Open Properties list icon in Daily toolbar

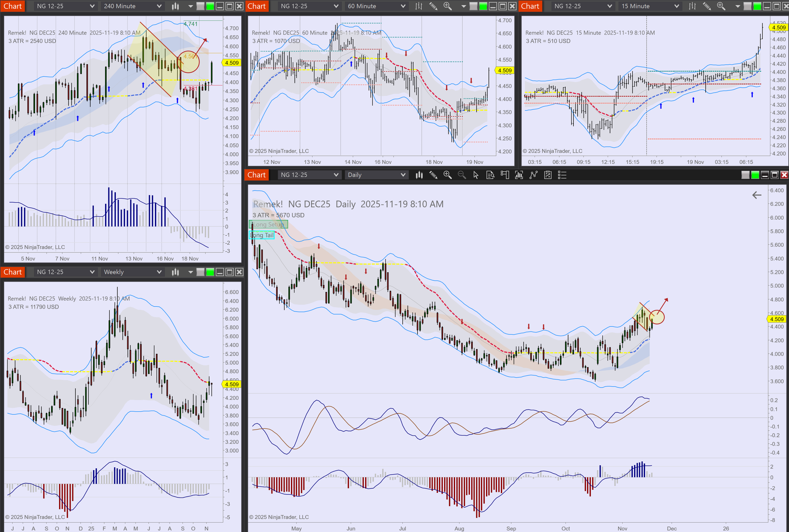point(562,175)
